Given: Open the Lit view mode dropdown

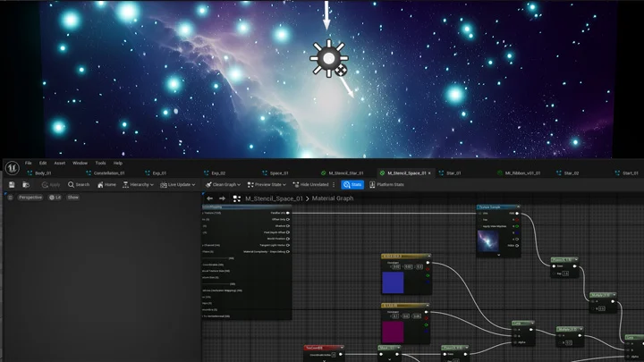Looking at the screenshot, I should tap(55, 198).
